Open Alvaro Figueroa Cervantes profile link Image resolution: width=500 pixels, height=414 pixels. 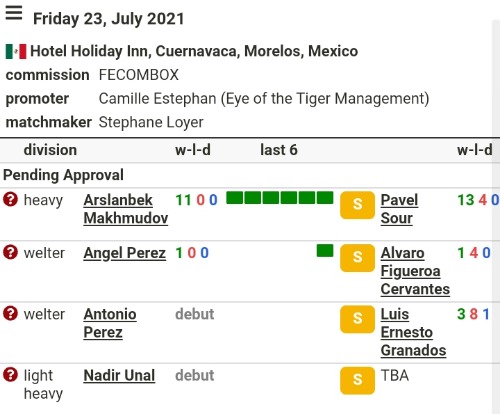415,271
